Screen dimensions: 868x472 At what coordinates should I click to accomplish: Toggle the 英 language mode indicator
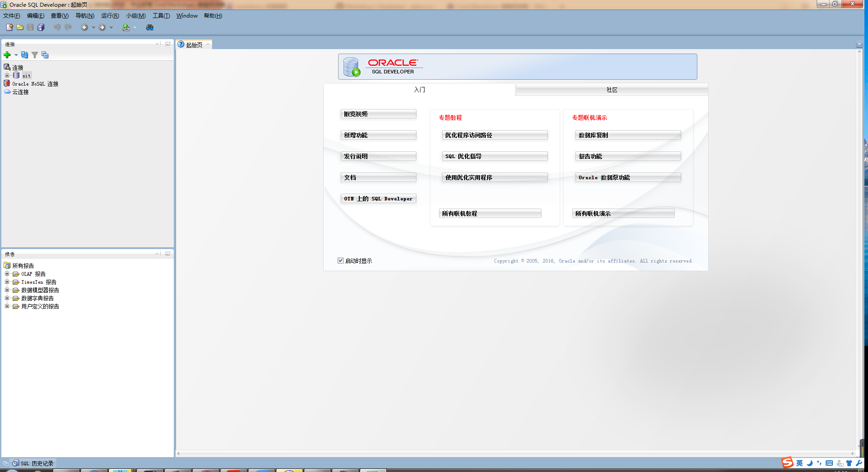tap(800, 463)
